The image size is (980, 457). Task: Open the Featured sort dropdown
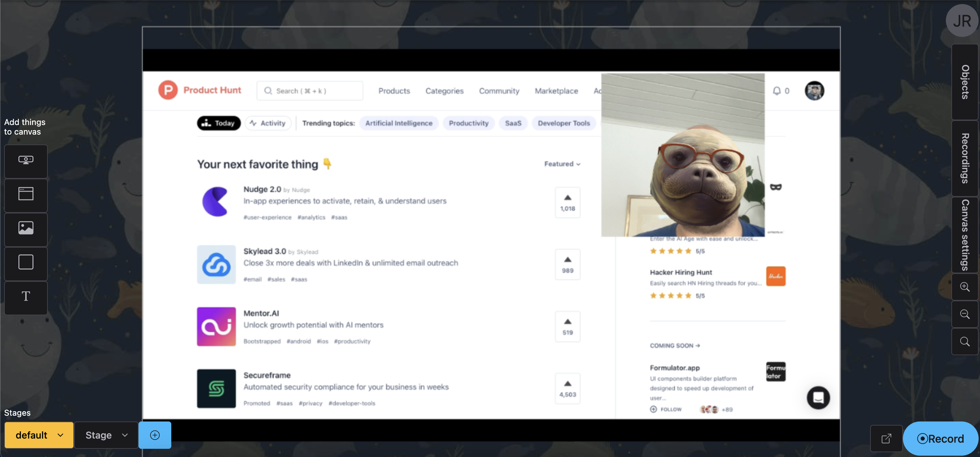pos(562,164)
